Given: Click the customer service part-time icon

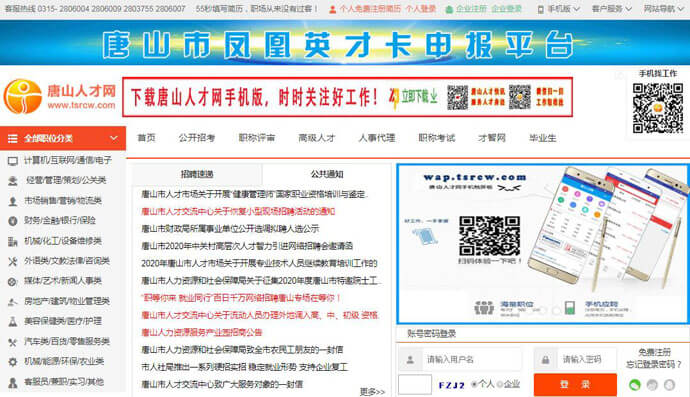Looking at the screenshot, I should (13, 382).
